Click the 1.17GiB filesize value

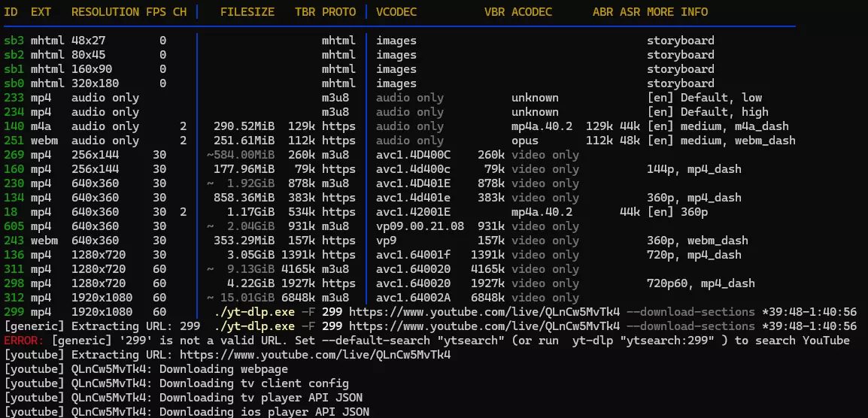pyautogui.click(x=250, y=212)
